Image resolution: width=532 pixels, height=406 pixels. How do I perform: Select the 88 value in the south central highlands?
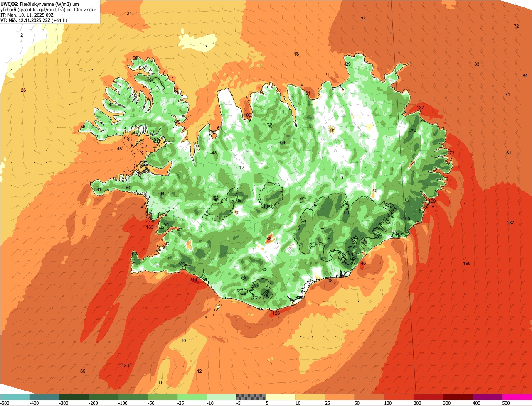269,239
